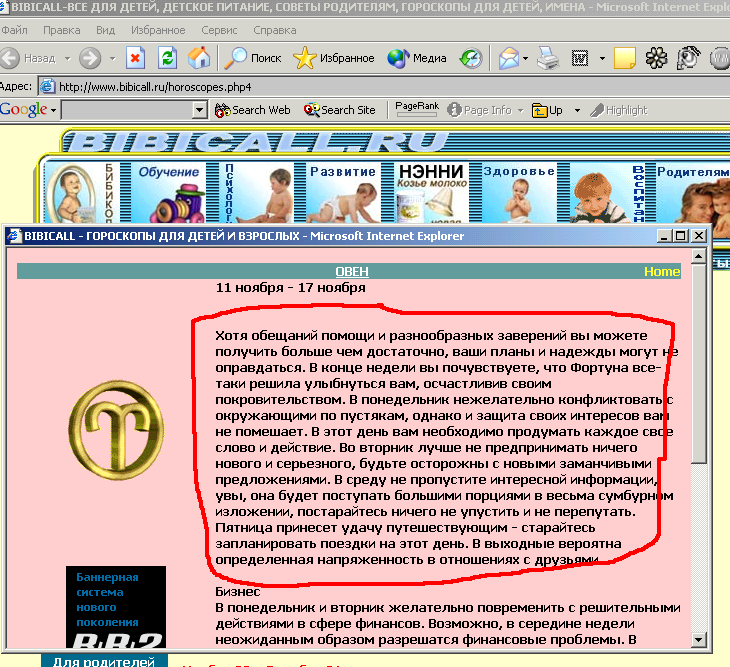Click НЭННИ козье молоко banner

point(432,192)
